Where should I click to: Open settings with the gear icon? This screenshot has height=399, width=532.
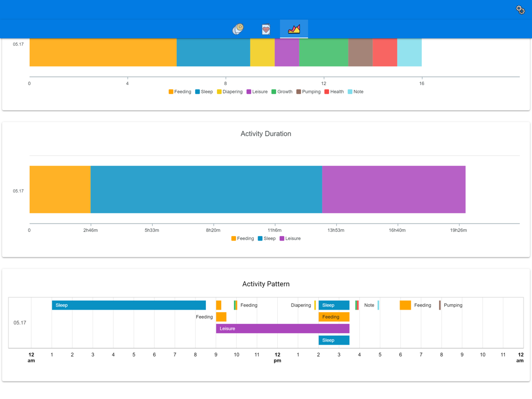coord(520,10)
